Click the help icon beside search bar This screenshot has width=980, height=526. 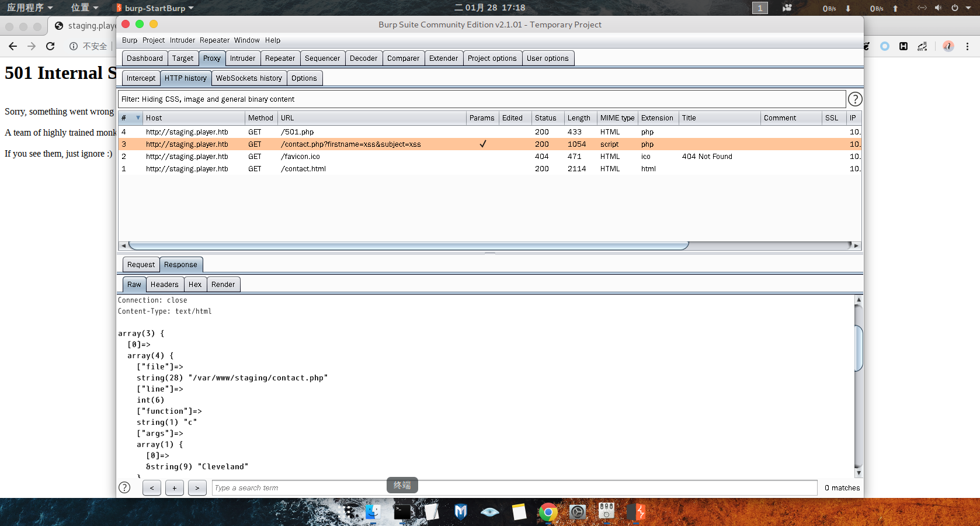(124, 487)
